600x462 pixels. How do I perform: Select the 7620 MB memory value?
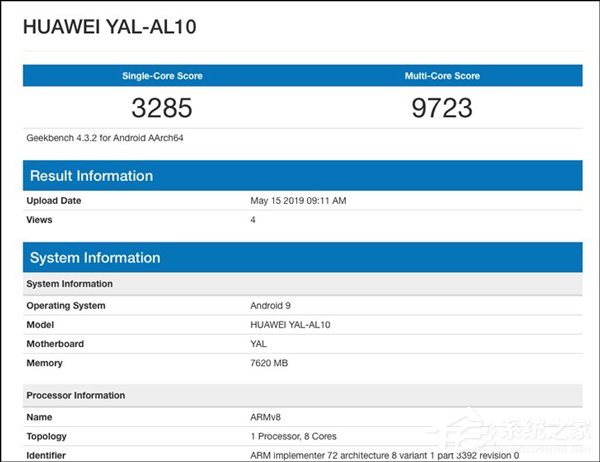269,363
